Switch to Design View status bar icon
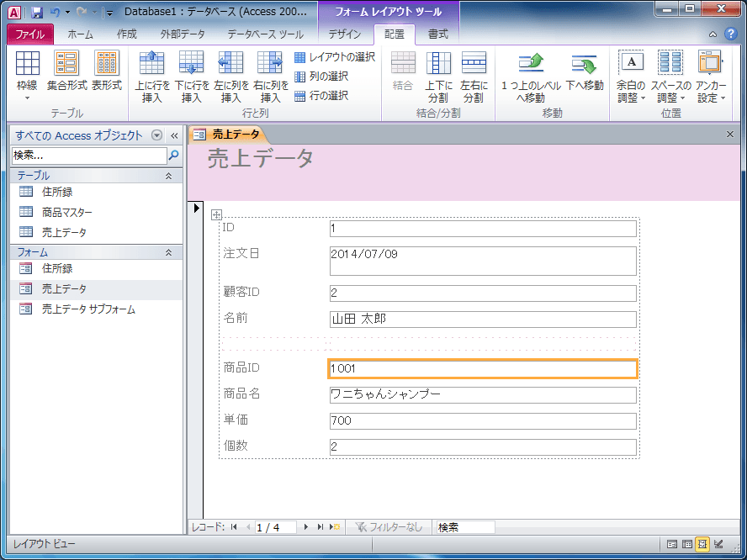The image size is (747, 560). pyautogui.click(x=718, y=543)
